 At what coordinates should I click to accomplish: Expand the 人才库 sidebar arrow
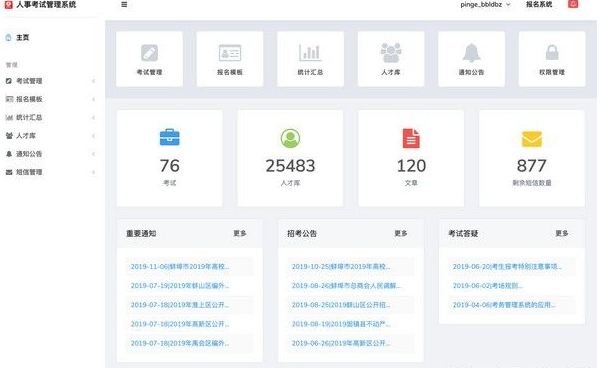tap(93, 136)
